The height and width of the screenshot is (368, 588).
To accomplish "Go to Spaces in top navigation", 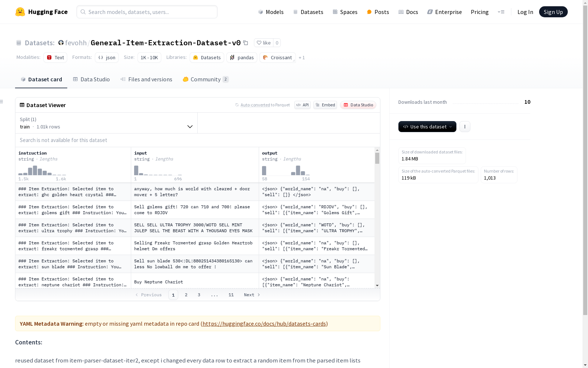I will click(x=345, y=12).
